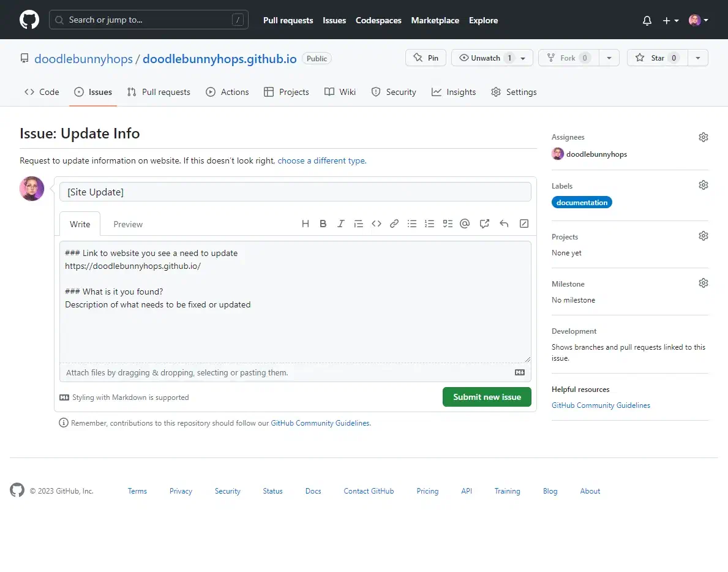Open notifications bell icon
The image size is (728, 572).
[x=647, y=20]
